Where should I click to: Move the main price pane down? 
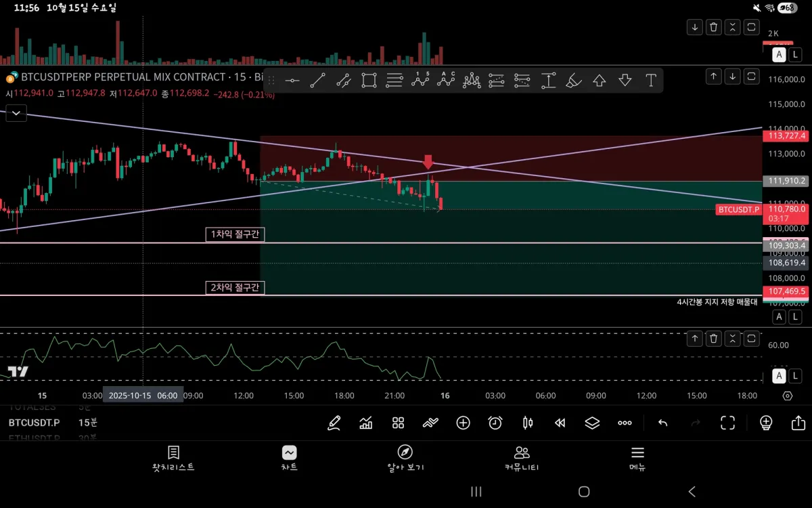(733, 77)
